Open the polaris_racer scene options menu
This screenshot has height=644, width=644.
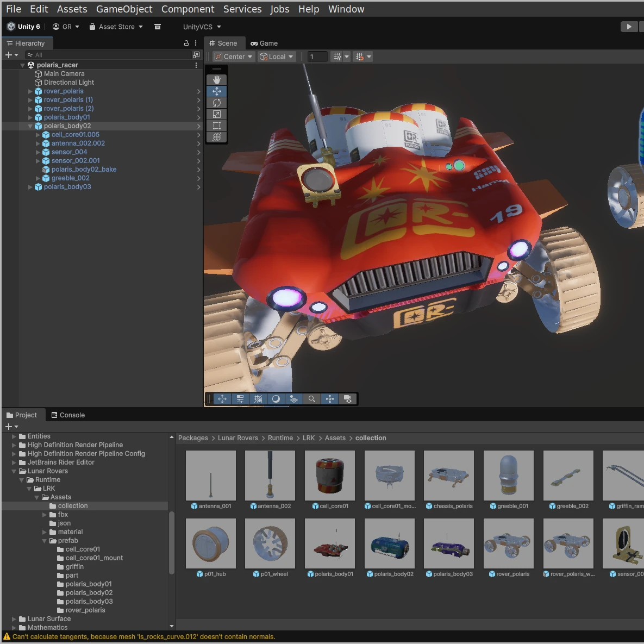[x=196, y=65]
